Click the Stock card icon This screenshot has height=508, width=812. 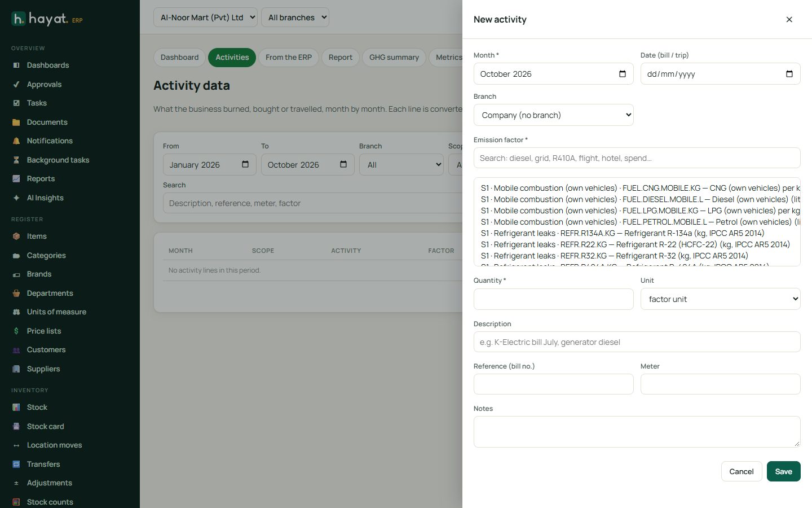click(16, 427)
